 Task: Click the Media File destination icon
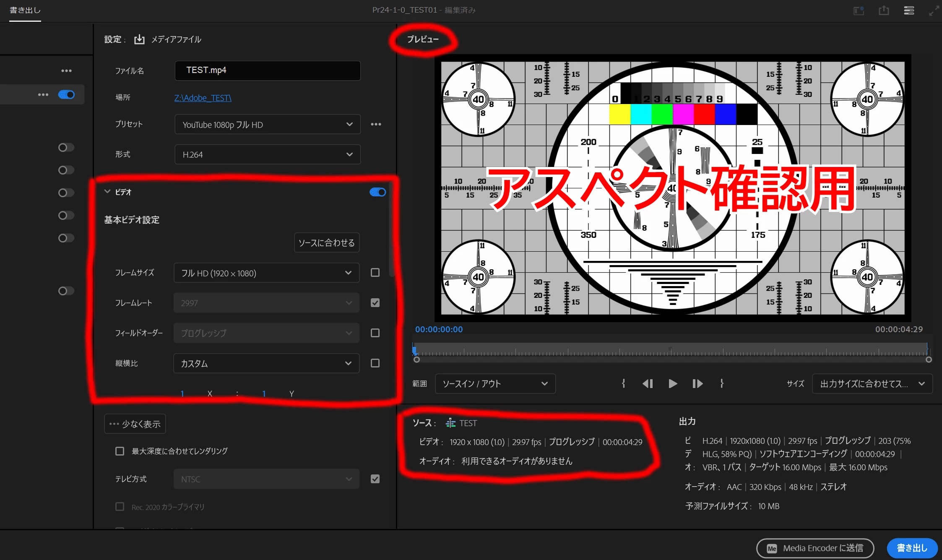tap(139, 39)
